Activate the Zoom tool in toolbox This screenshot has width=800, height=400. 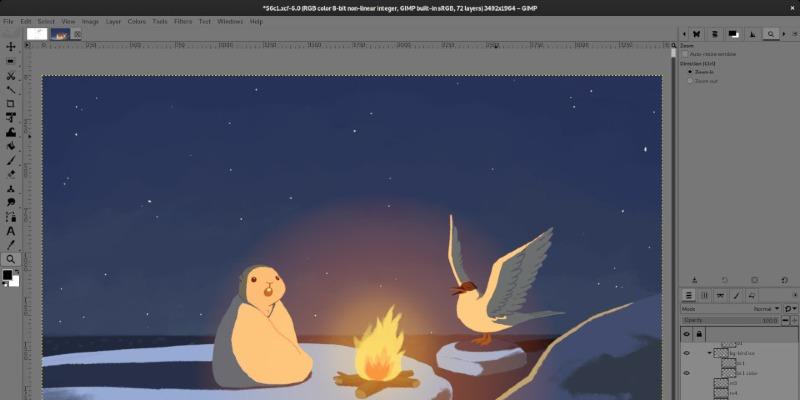(x=11, y=258)
